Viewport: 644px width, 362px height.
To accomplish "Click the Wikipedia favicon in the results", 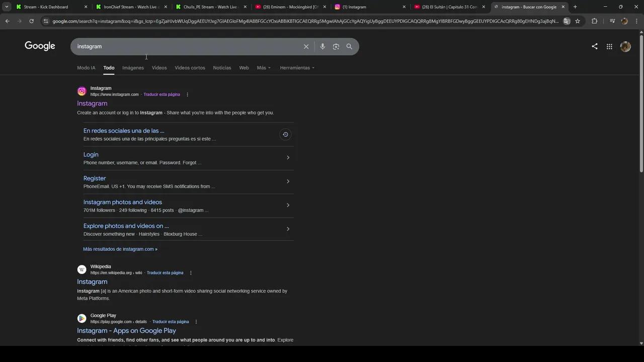I will pos(82,269).
